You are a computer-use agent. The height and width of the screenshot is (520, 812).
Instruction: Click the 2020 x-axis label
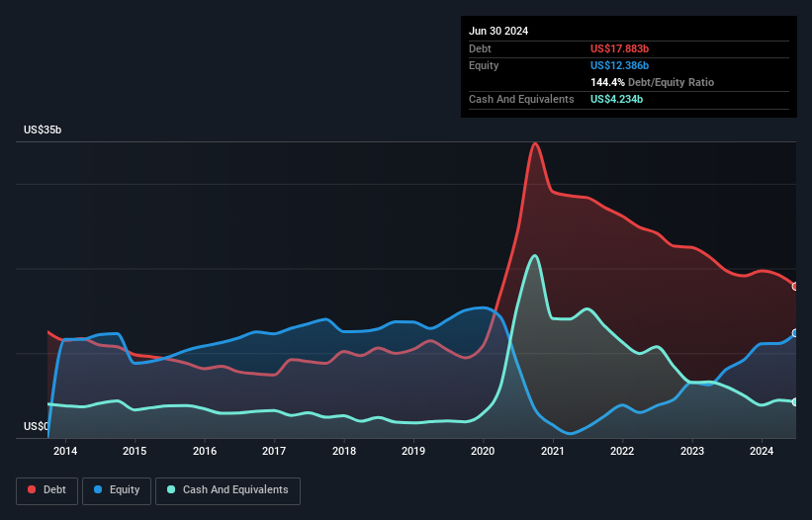coord(483,451)
